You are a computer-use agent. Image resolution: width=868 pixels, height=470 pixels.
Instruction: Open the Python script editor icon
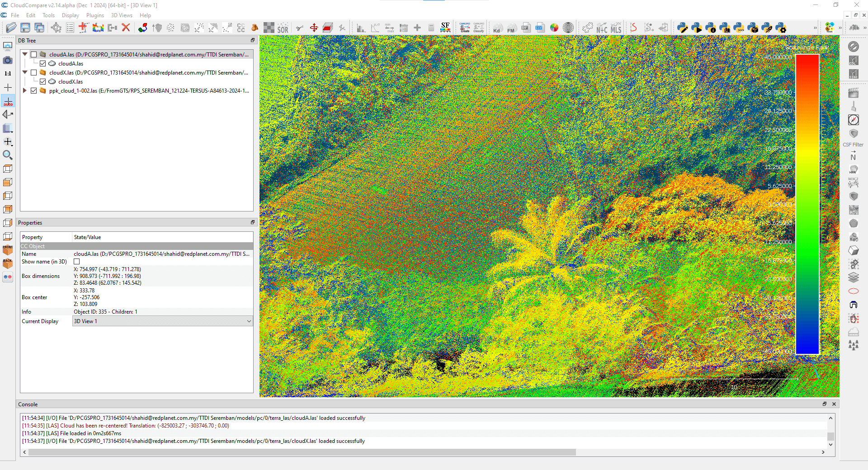pyautogui.click(x=682, y=28)
